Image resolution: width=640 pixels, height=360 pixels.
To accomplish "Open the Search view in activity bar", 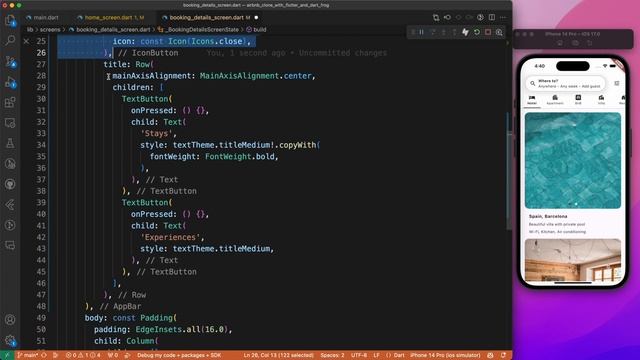I will point(10,40).
